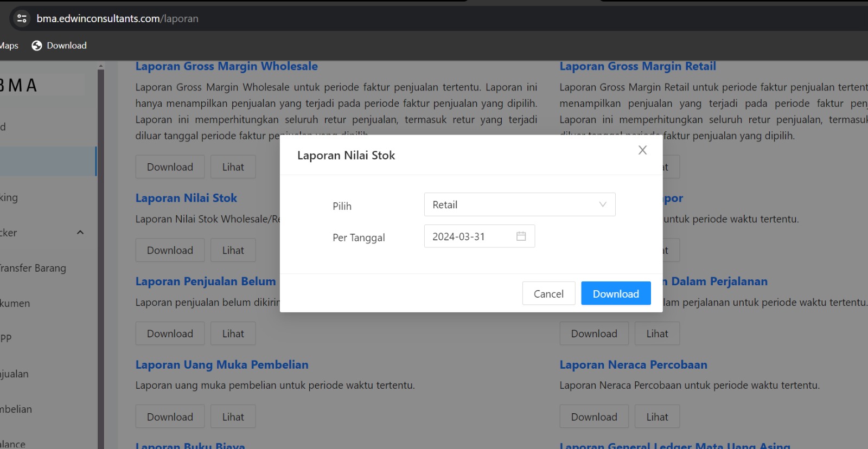View Laporan Gross Margin Wholesale with Lihat

click(x=233, y=167)
